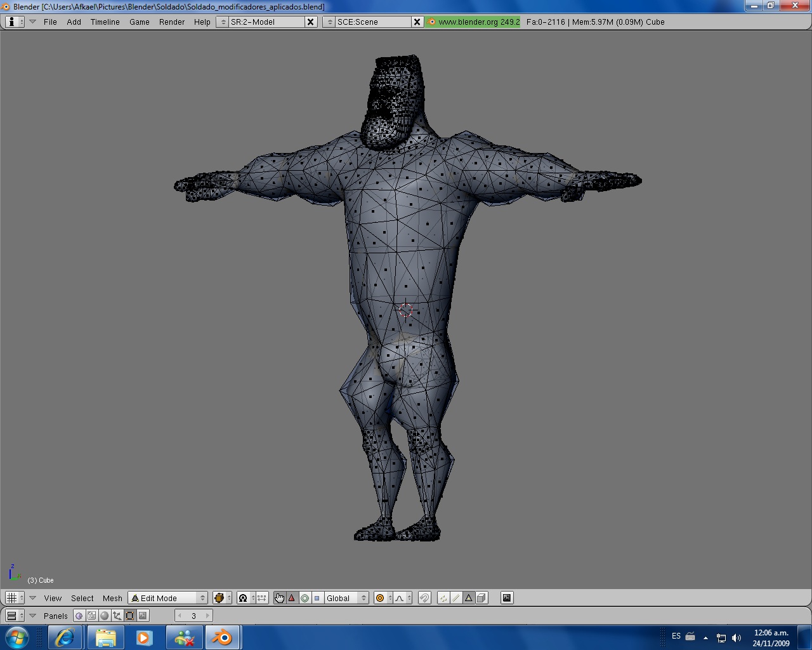Enable the rotate manipulator ring
This screenshot has width=812, height=650.
[x=304, y=598]
